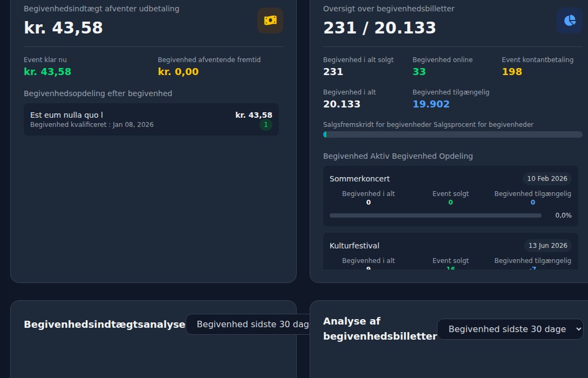
Task: Click the 10 Feb 2026 date badge
Action: pos(547,179)
